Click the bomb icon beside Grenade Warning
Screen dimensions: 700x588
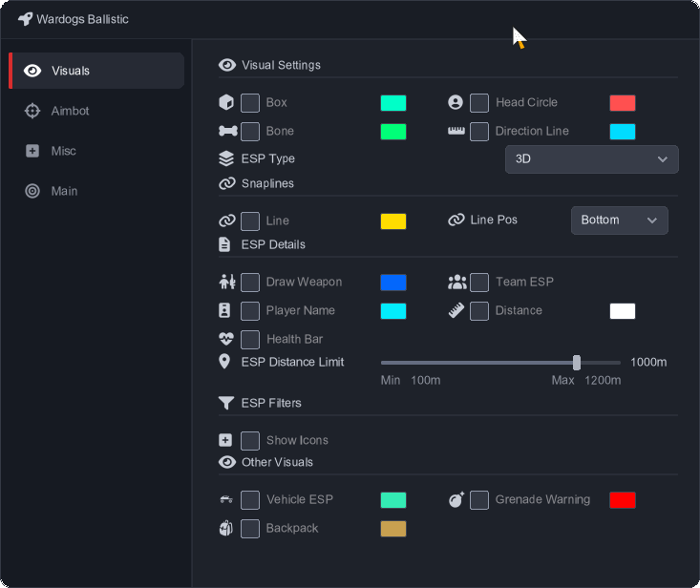(456, 499)
